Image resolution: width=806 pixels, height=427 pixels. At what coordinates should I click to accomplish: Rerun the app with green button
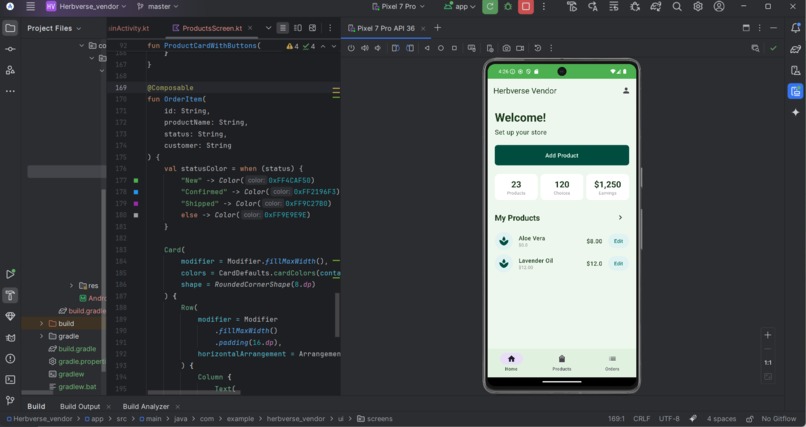[x=490, y=7]
